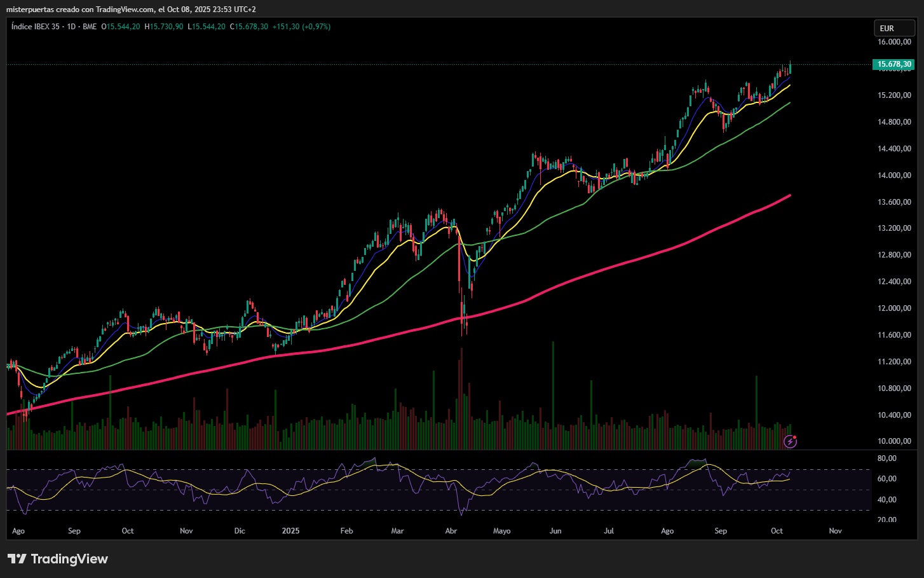Click the 11.600,00 price axis label
924x578 pixels.
point(895,335)
